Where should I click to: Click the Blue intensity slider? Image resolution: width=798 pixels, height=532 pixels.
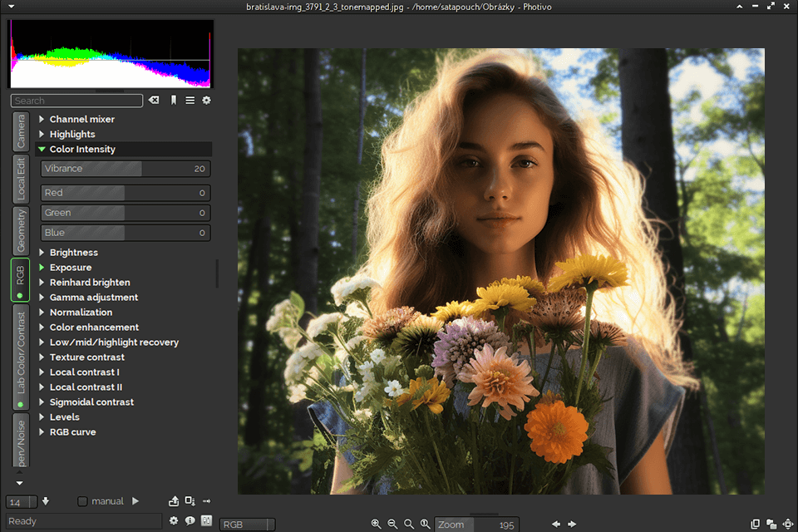click(126, 233)
